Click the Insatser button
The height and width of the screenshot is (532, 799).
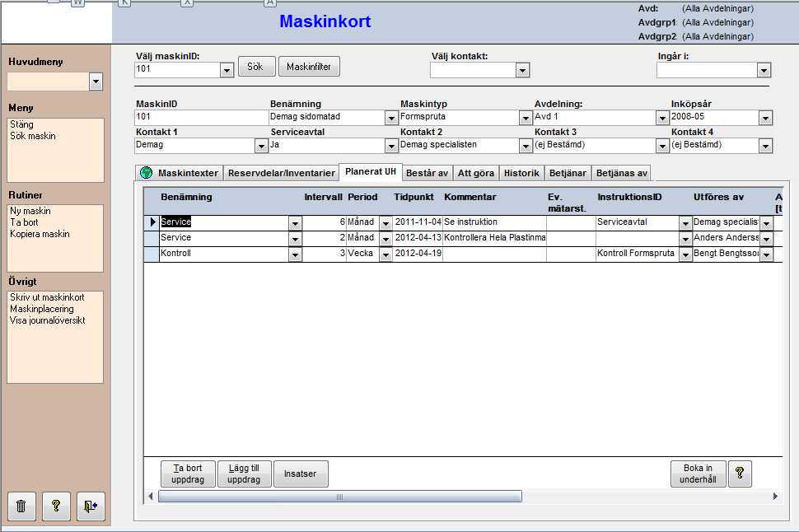[300, 474]
